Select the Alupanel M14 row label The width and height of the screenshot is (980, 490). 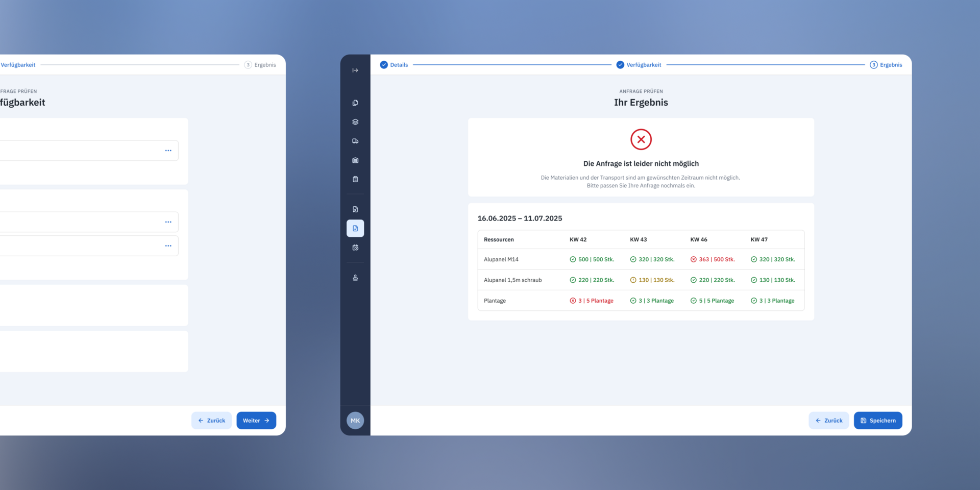501,259
